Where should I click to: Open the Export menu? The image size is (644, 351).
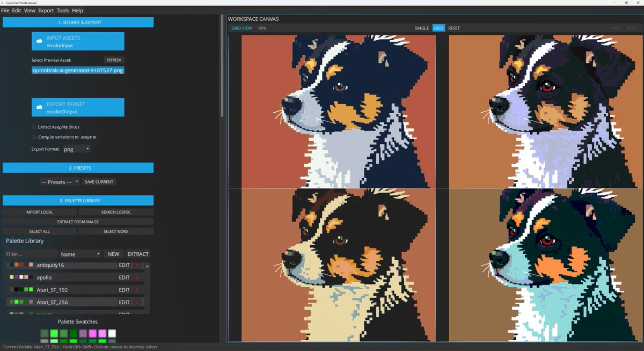(x=46, y=10)
